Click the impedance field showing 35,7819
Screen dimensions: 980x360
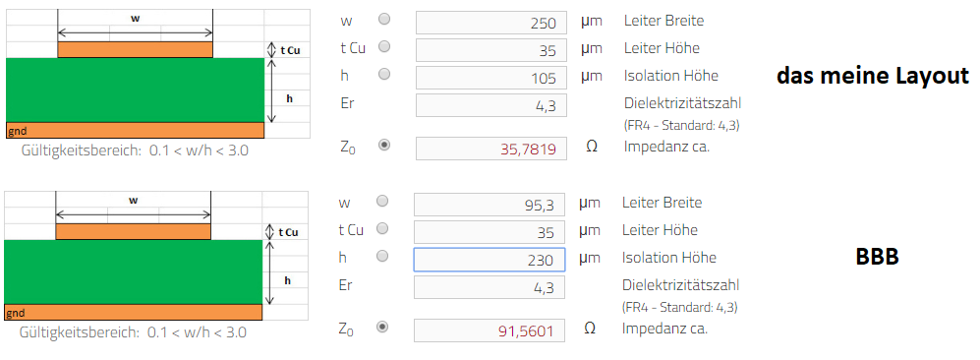pyautogui.click(x=491, y=149)
